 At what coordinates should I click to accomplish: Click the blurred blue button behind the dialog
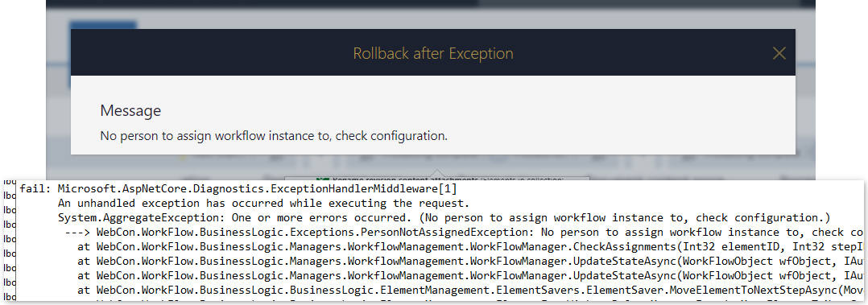103,26
